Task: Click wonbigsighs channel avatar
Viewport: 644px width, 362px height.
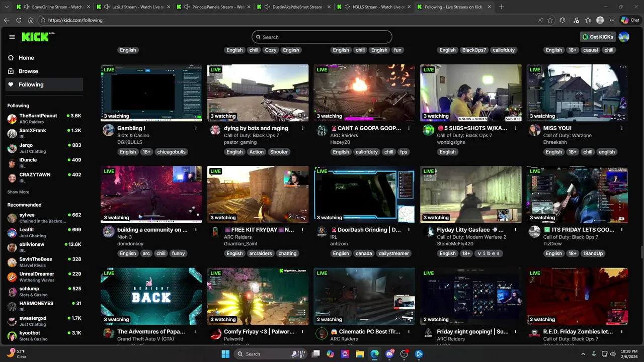Action: [x=428, y=130]
